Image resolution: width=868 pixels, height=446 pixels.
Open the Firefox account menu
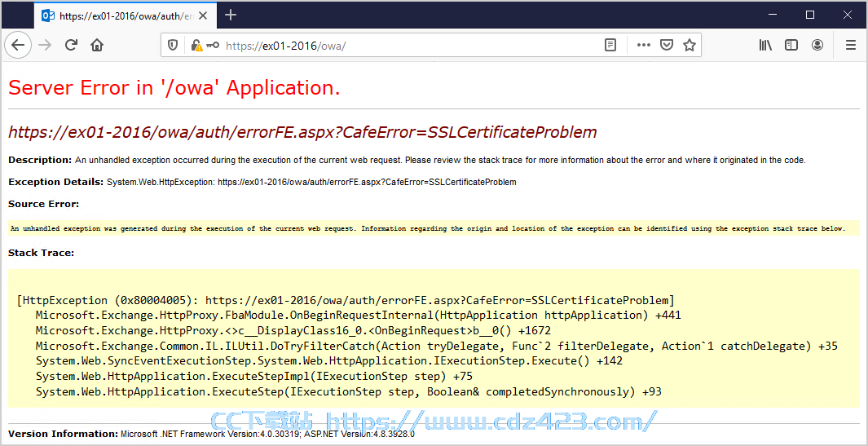(817, 46)
